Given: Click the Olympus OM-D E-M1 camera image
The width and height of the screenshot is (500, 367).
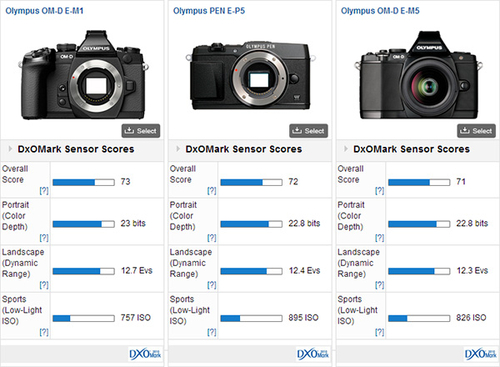Looking at the screenshot, I should 83,75.
